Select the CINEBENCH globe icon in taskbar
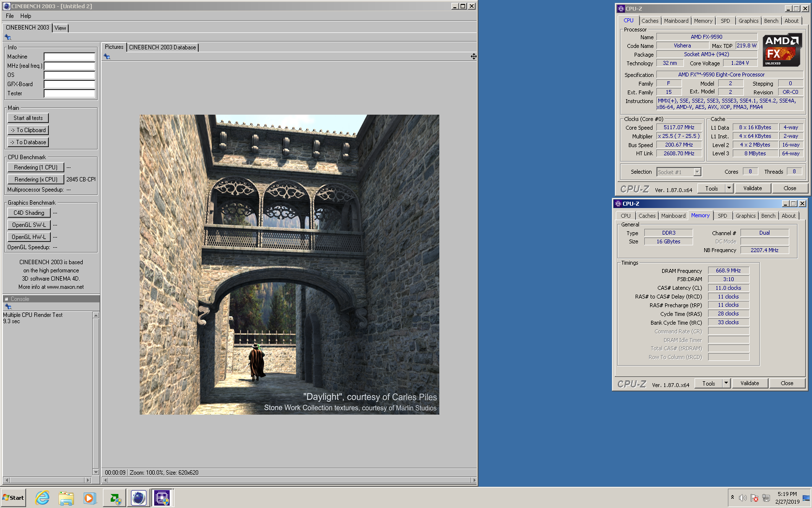The width and height of the screenshot is (812, 508). pos(139,498)
